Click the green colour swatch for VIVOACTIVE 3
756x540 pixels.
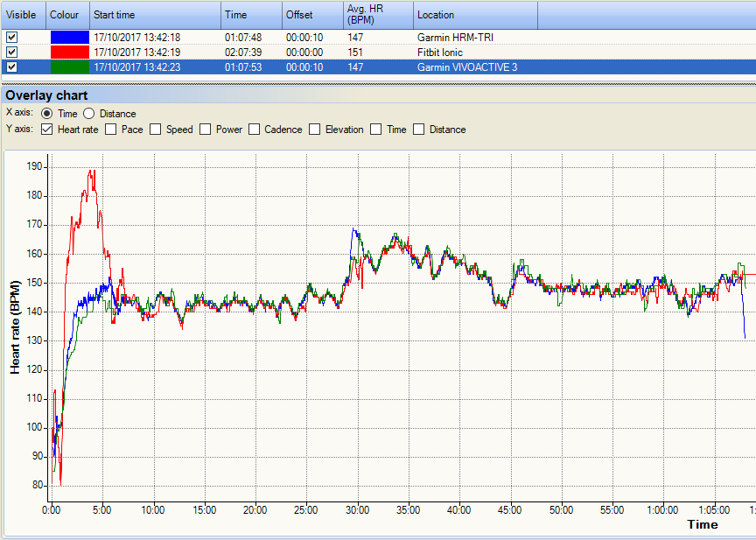tap(70, 67)
